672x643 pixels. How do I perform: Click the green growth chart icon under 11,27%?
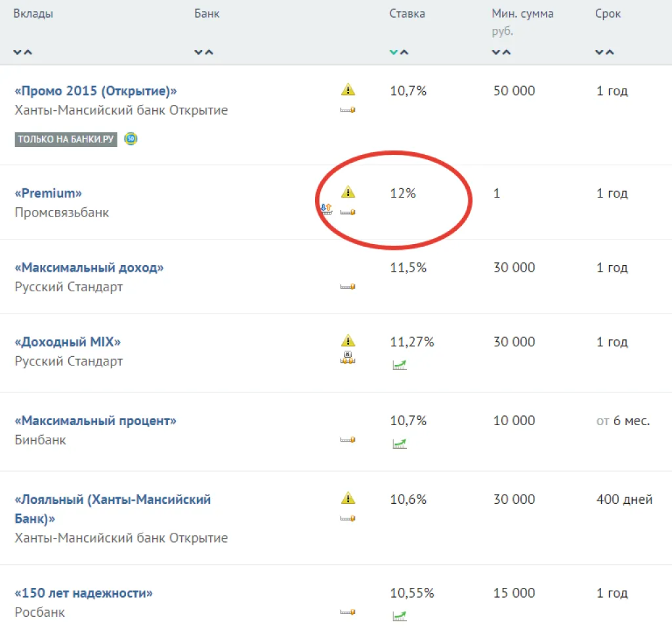400,365
